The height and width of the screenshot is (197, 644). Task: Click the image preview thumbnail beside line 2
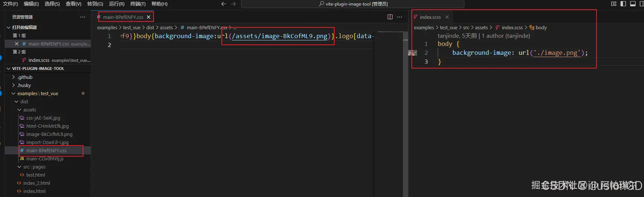click(413, 53)
